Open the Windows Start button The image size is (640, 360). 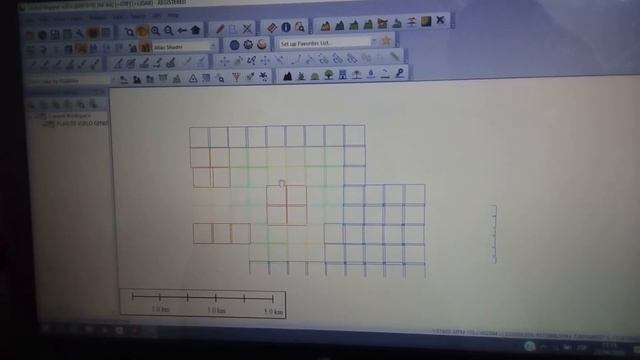[46, 329]
